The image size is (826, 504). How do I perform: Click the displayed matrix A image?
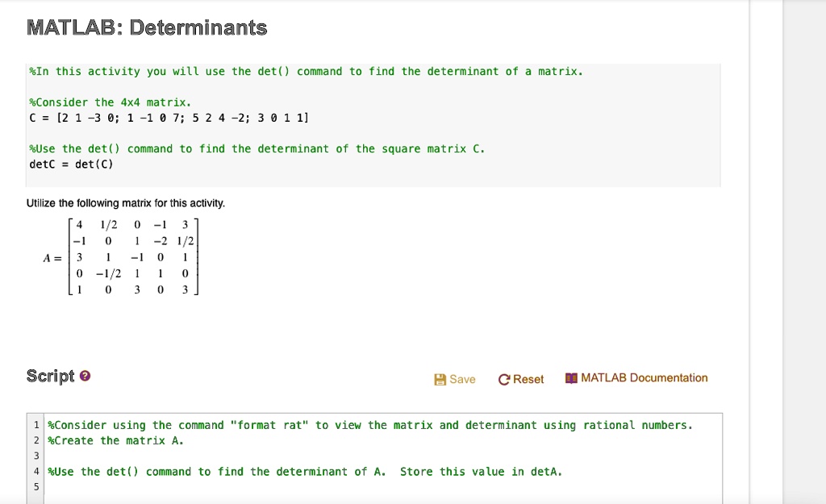(x=121, y=257)
